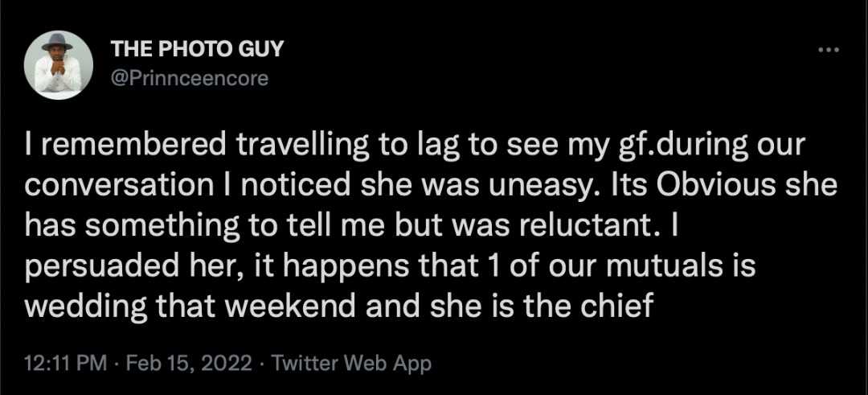Image resolution: width=868 pixels, height=395 pixels.
Task: Visit the @Prinnceencore handle link
Action: point(188,78)
